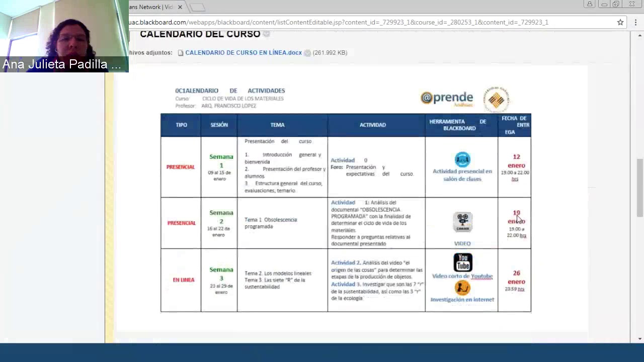Screen dimensions: 644x362
Task: Open options chevron beside CALENDARIO DEL CURSO
Action: click(x=267, y=34)
